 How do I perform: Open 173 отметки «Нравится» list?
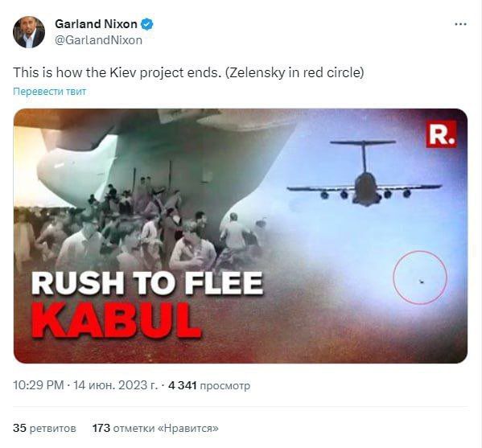(155, 428)
